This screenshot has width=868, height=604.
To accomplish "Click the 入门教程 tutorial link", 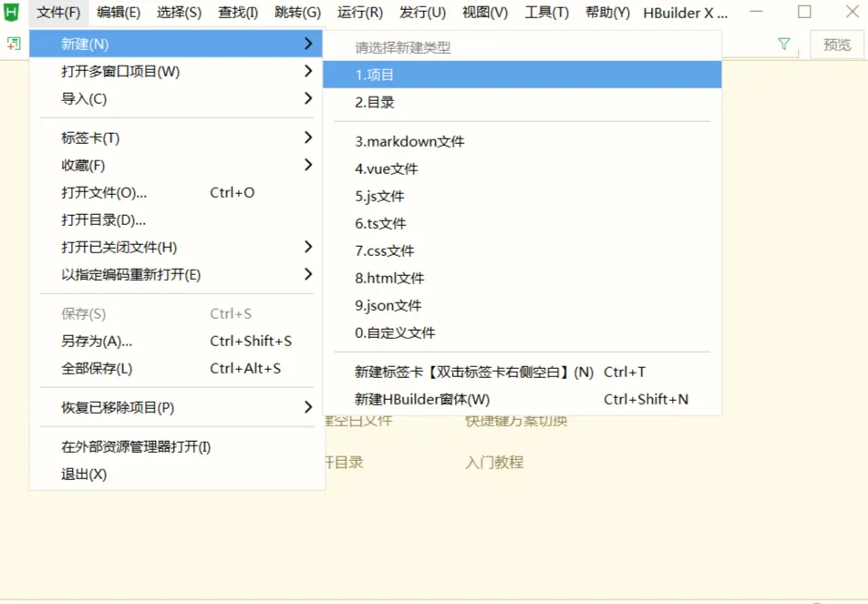I will (x=494, y=462).
